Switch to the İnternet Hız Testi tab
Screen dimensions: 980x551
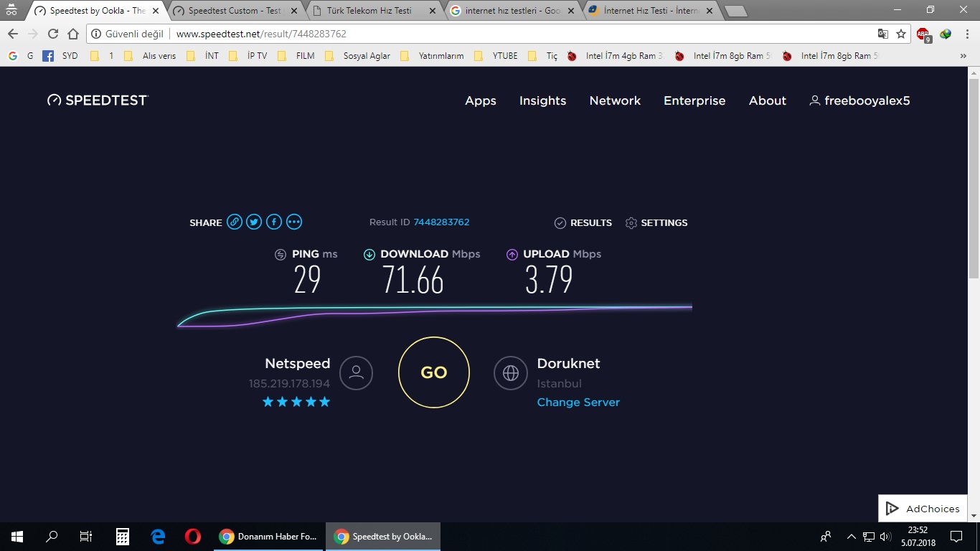point(651,11)
